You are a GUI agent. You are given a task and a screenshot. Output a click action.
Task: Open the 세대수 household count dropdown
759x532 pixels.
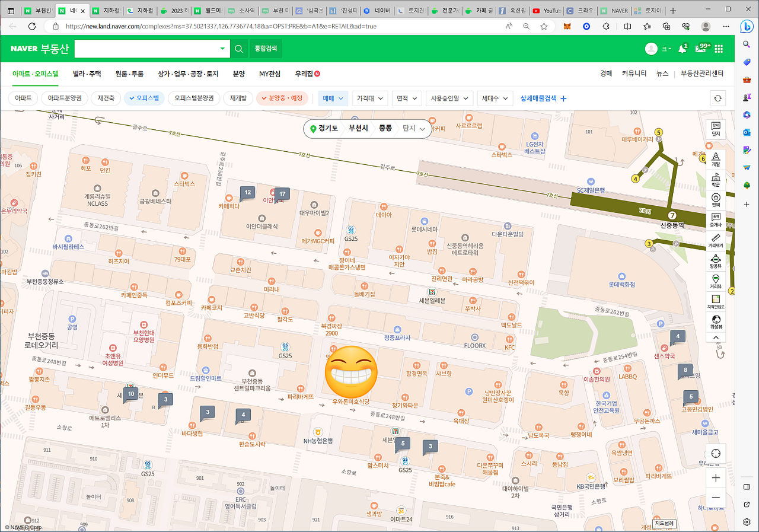[x=495, y=98]
